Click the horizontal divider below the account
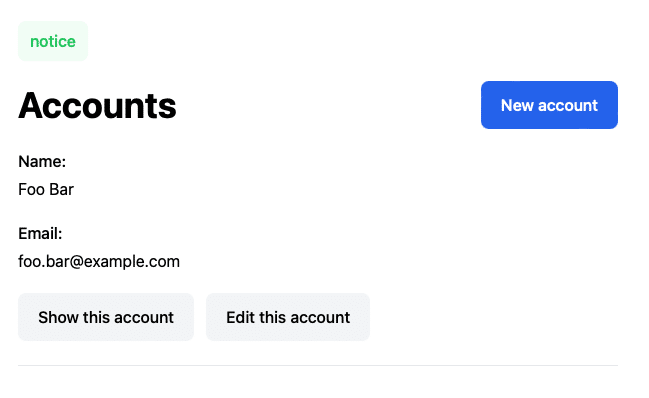This screenshot has height=398, width=649. (318, 365)
